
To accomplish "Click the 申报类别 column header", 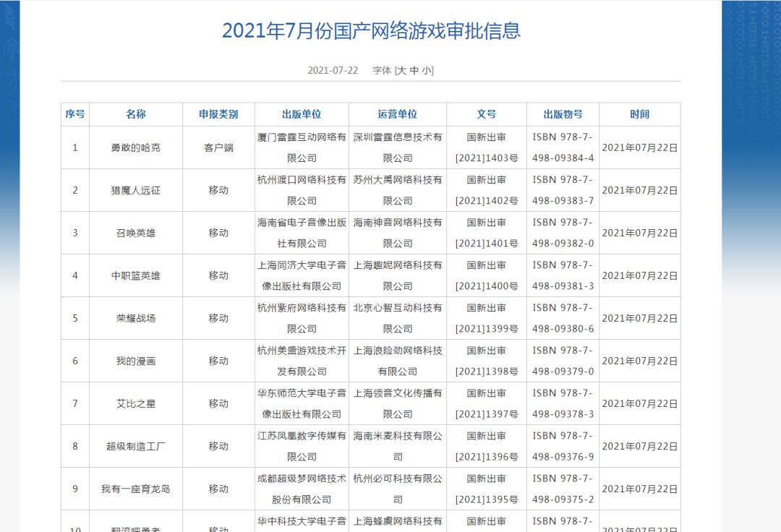I will tap(218, 114).
